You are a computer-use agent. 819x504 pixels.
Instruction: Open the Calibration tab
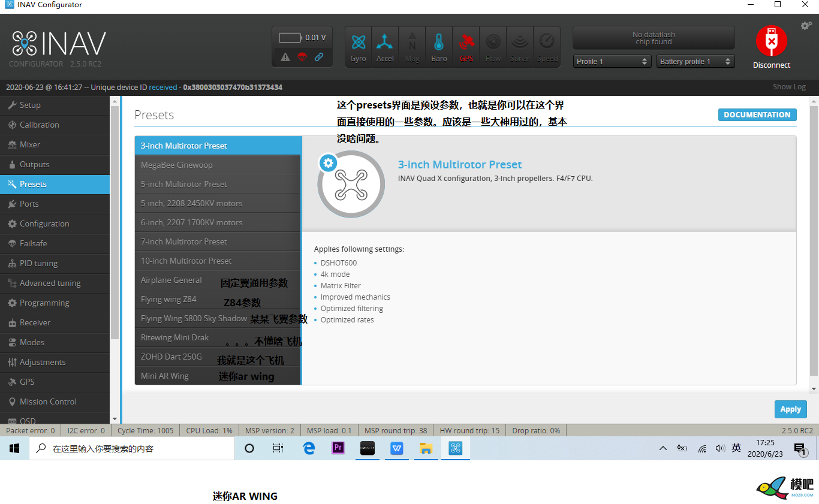(55, 125)
